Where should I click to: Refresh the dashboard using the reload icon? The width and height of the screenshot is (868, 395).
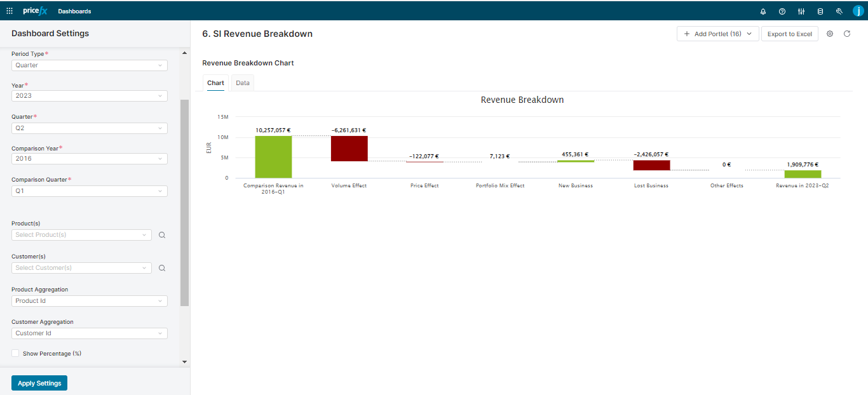[x=847, y=34]
